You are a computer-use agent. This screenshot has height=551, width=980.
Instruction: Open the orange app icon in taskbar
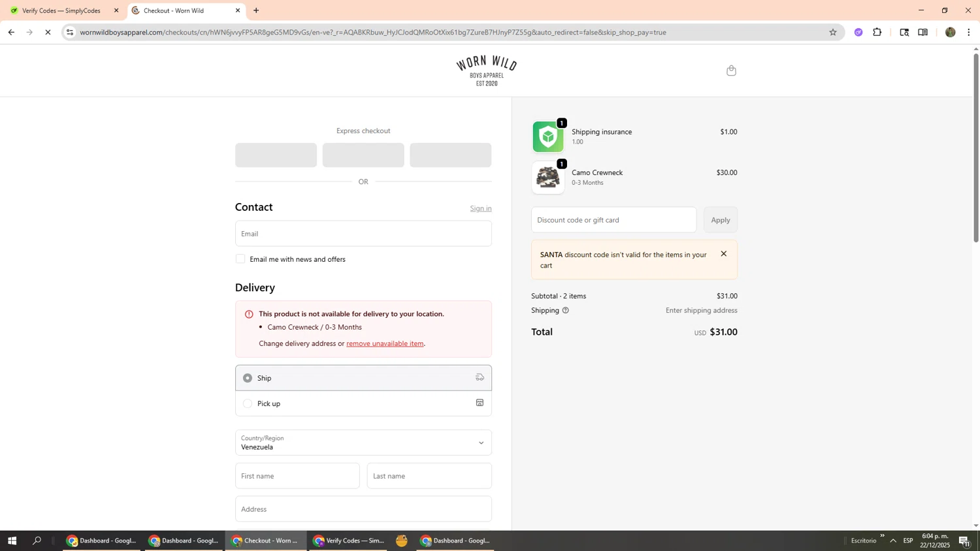coord(402,541)
